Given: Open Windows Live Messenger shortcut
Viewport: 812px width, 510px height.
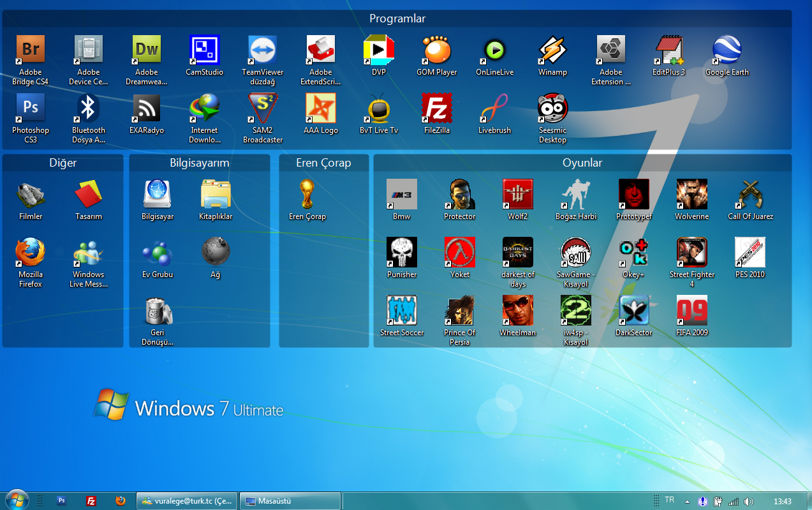Looking at the screenshot, I should pyautogui.click(x=89, y=252).
